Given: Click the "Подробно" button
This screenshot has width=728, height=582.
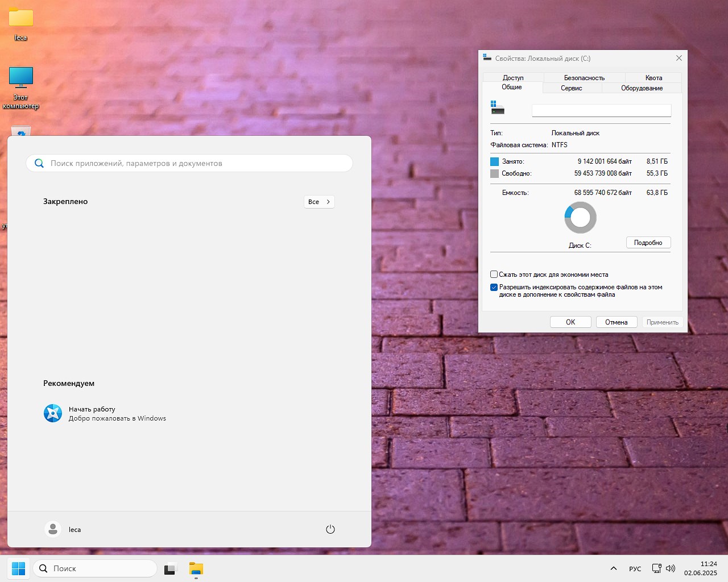Looking at the screenshot, I should click(x=648, y=243).
